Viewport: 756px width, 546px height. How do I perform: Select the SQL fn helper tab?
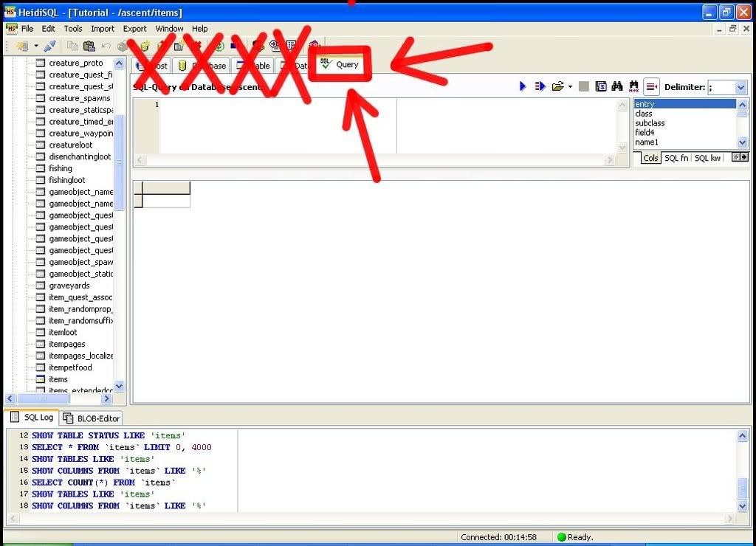pos(676,158)
